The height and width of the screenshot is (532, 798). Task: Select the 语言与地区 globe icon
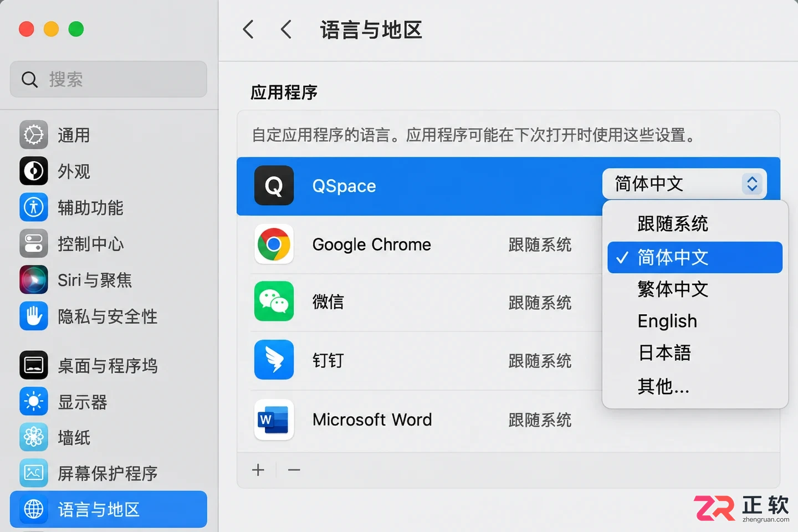[x=34, y=509]
